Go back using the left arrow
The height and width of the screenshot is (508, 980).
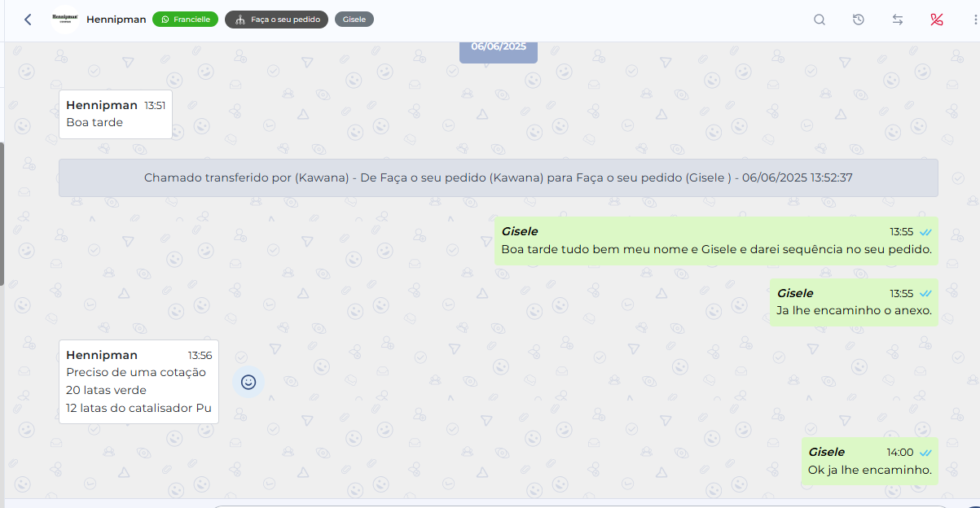click(28, 20)
